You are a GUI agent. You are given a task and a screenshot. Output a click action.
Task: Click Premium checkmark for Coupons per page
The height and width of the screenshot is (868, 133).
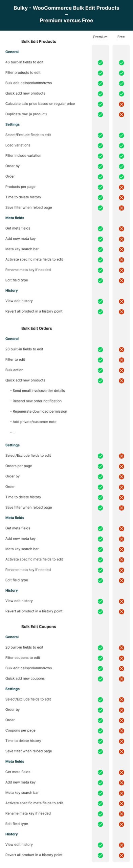coord(101,731)
